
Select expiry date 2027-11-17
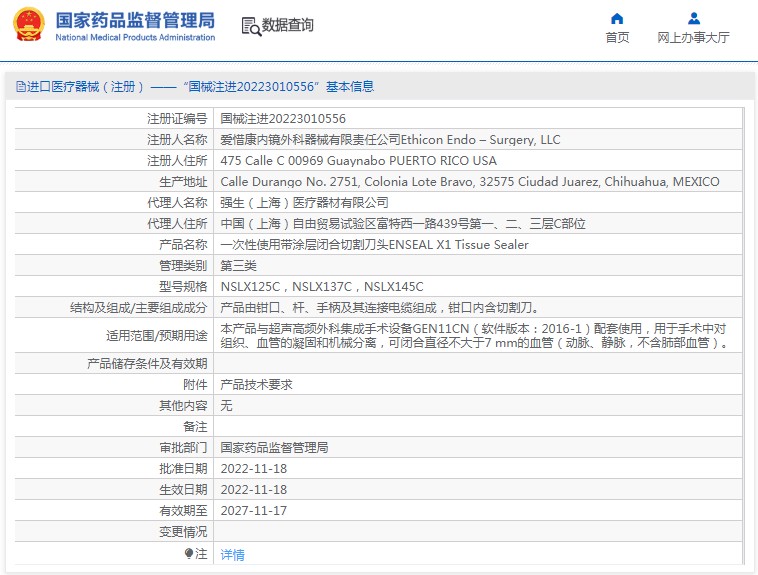[254, 511]
